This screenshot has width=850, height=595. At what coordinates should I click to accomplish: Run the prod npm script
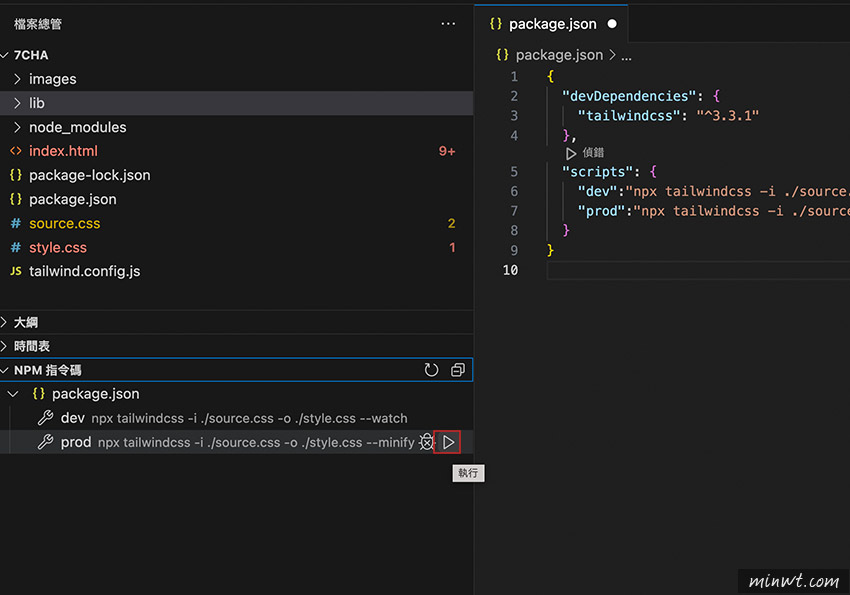click(448, 442)
